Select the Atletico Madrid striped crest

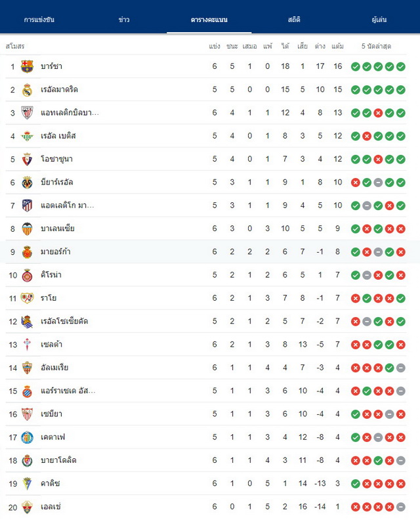pos(27,206)
